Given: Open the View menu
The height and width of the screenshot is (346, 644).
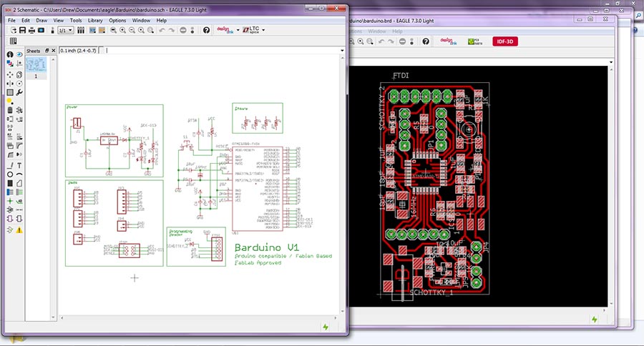Looking at the screenshot, I should [x=59, y=20].
